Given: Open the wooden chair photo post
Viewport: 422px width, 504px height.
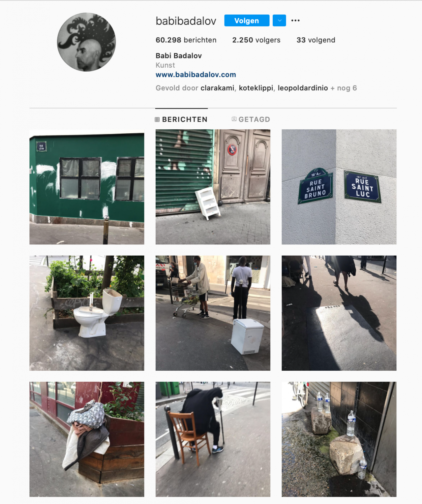Looking at the screenshot, I should [x=213, y=439].
